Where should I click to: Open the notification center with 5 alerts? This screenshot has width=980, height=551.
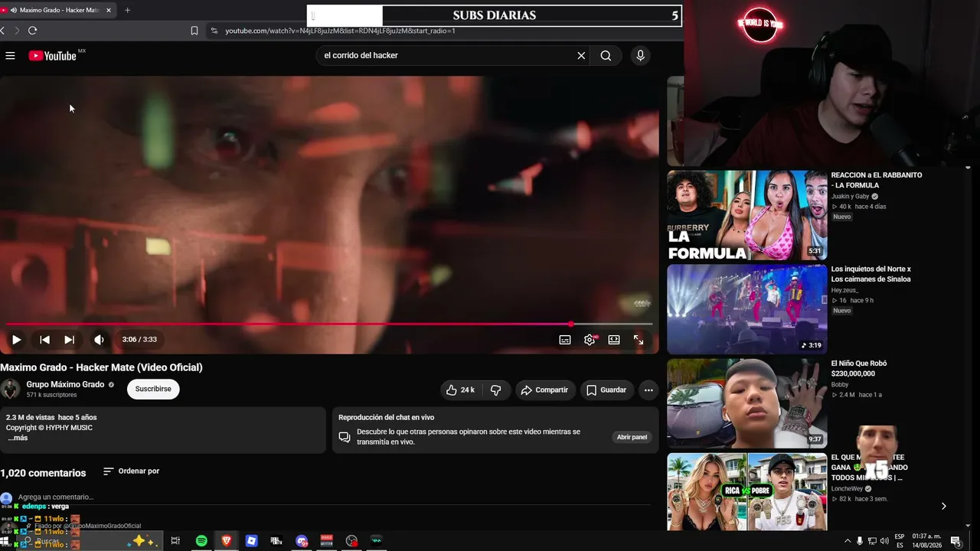(955, 541)
